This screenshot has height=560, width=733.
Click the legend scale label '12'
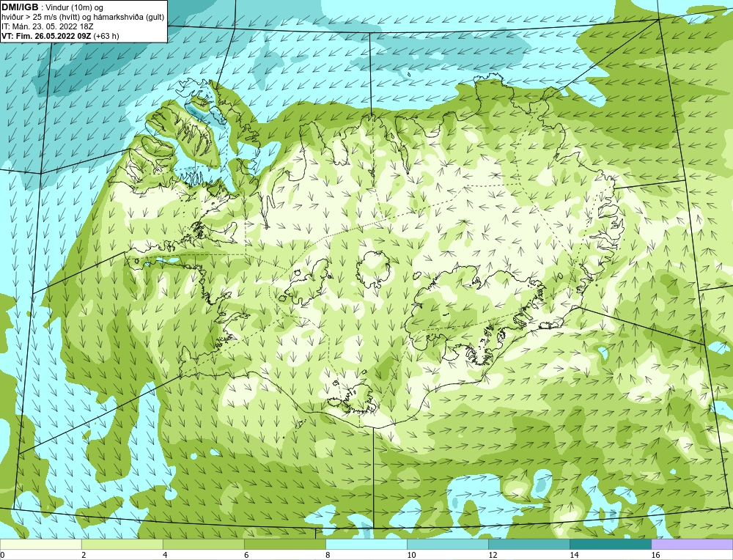493,555
